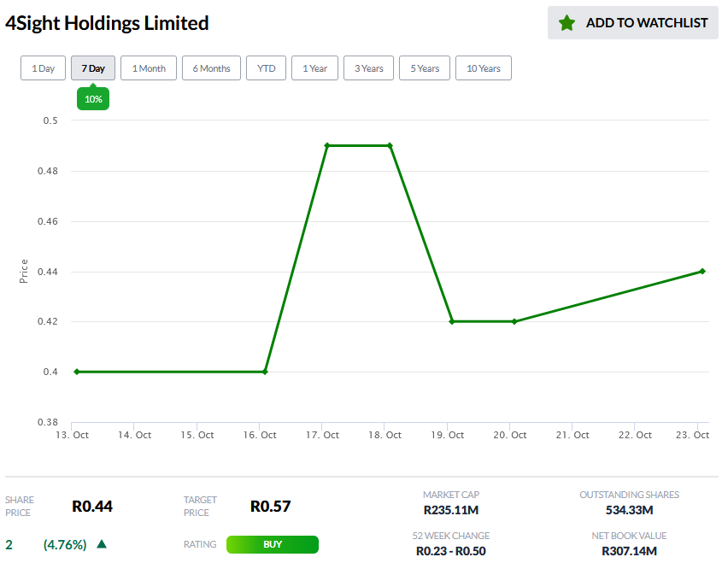Click the 21. Oct axis label
The image size is (728, 563).
point(572,435)
